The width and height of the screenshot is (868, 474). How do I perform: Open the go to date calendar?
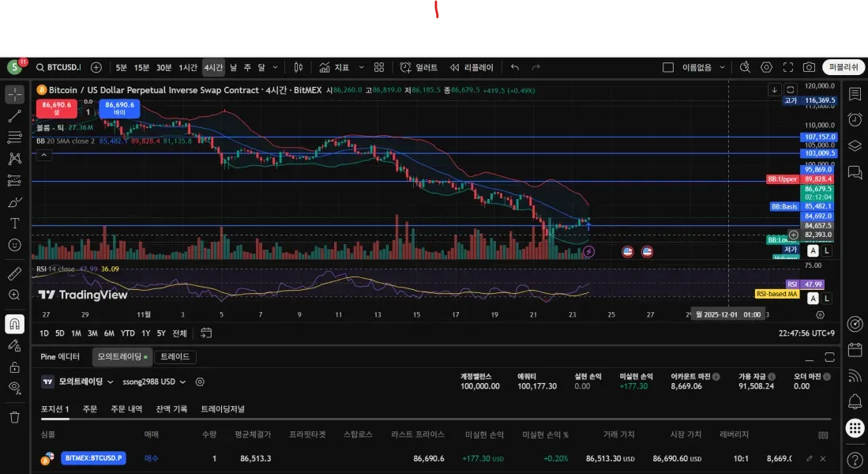point(206,333)
